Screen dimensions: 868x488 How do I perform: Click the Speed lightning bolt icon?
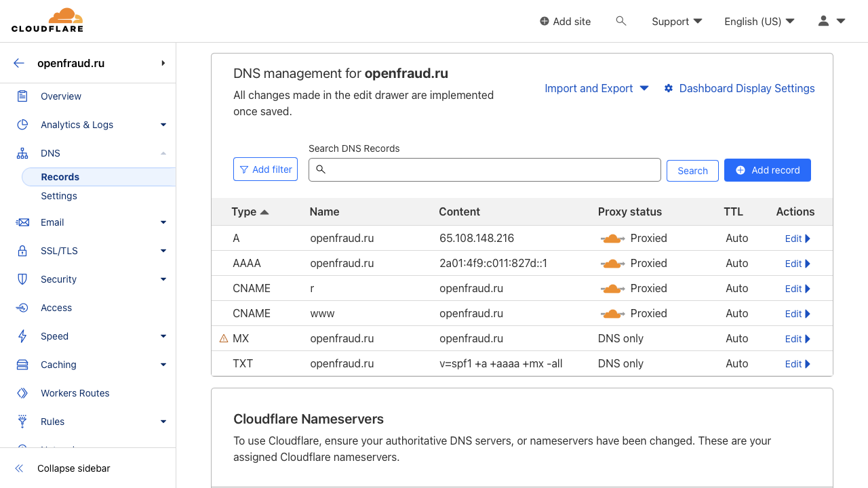point(22,336)
